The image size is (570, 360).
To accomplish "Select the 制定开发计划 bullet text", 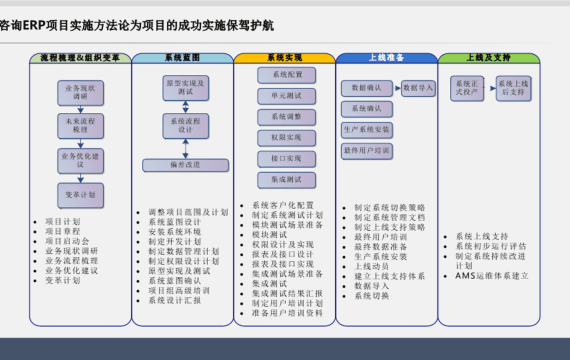I will tap(174, 241).
